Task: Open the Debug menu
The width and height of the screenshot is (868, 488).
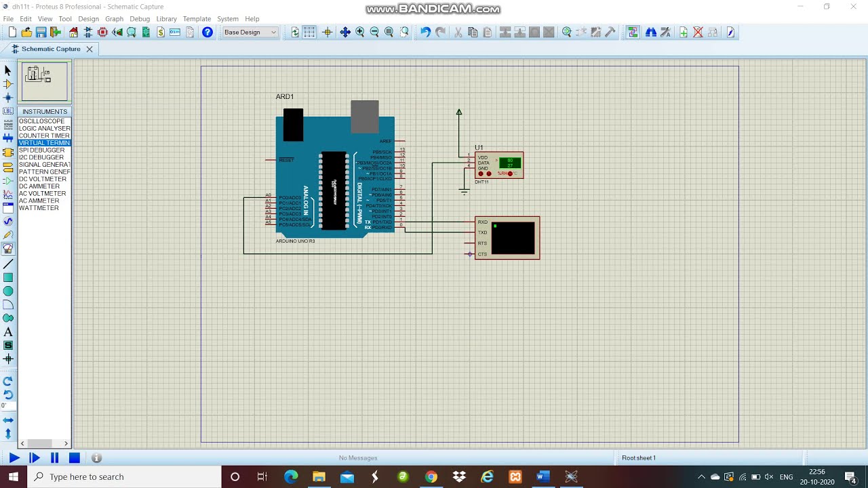Action: point(140,19)
